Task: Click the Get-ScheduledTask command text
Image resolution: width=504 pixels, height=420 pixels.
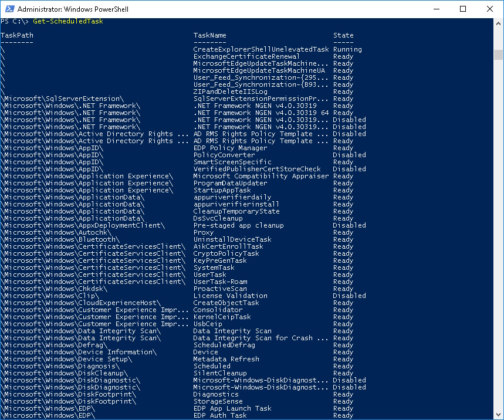Action: tap(68, 22)
